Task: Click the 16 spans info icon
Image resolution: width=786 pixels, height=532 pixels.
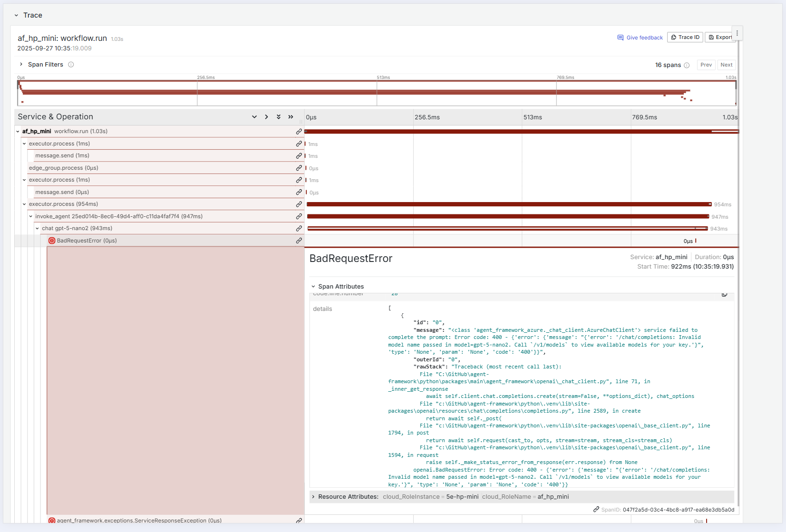Action: coord(687,65)
